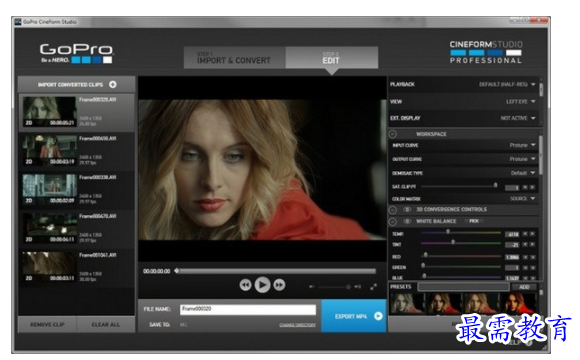This screenshot has height=360, width=580.
Task: Click the rewind button under the preview
Action: coord(245,285)
